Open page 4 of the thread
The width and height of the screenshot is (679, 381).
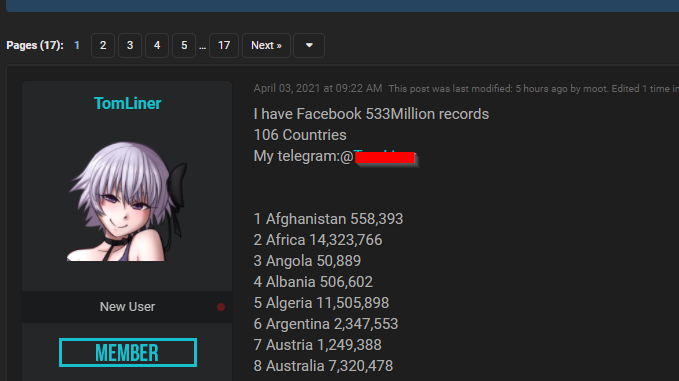[x=157, y=45]
